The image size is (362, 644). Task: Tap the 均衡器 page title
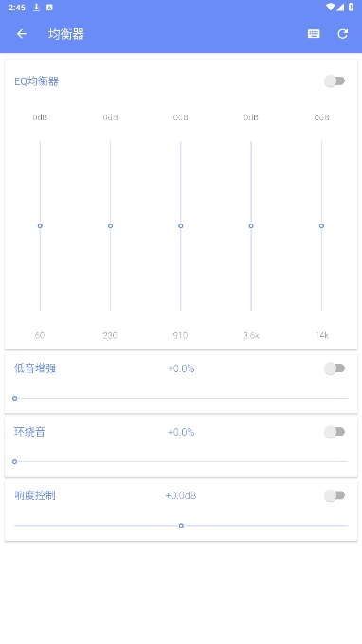point(66,34)
